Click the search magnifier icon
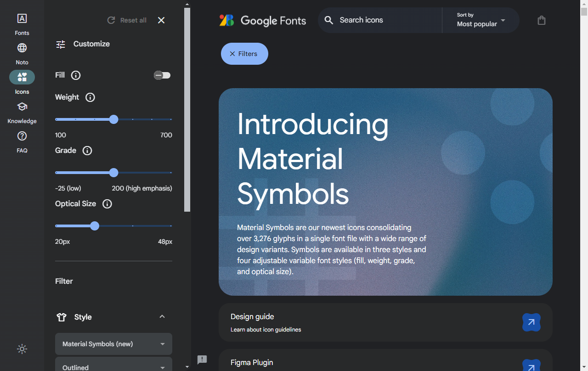 [x=328, y=20]
